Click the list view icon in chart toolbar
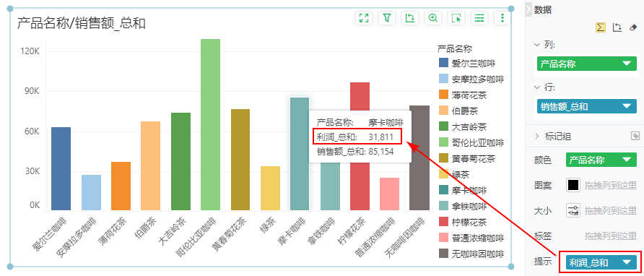644x276 pixels. pos(479,17)
